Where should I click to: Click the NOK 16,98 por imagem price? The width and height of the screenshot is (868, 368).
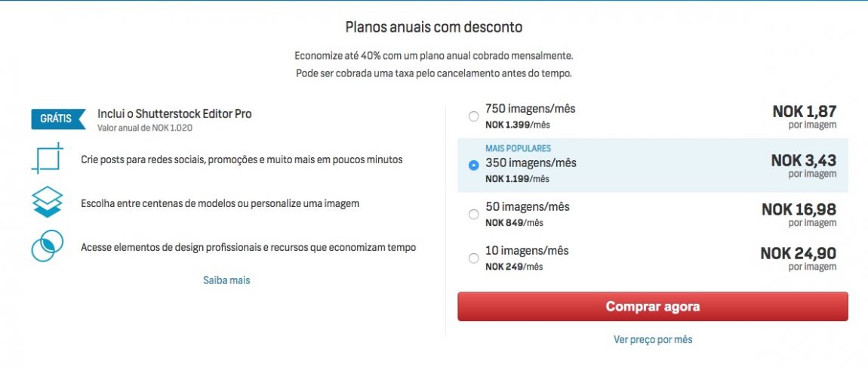click(799, 215)
